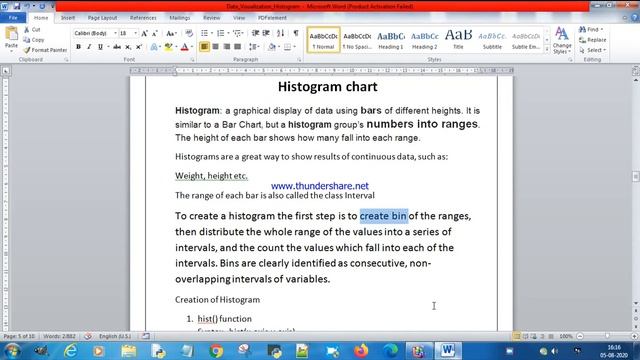Click the Clear Formatting icon
The image size is (640, 360).
pyautogui.click(x=189, y=33)
